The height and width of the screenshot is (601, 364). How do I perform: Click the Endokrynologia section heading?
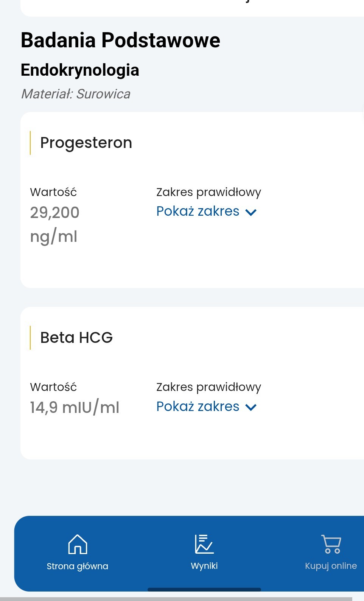[80, 70]
